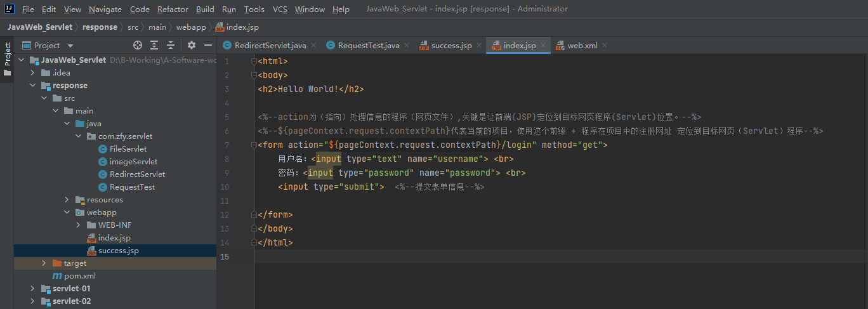Open pom.xml in the project tree
Screen dimensions: 868x309
79,276
